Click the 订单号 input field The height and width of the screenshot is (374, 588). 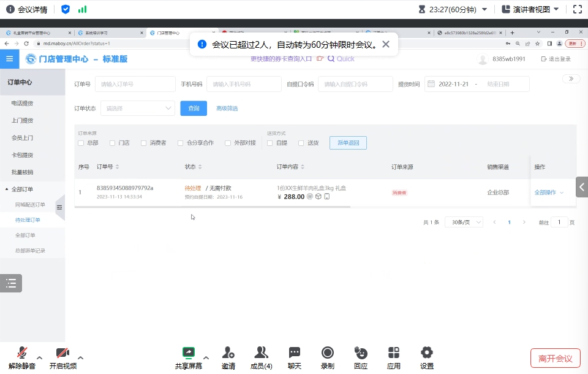[x=134, y=85]
